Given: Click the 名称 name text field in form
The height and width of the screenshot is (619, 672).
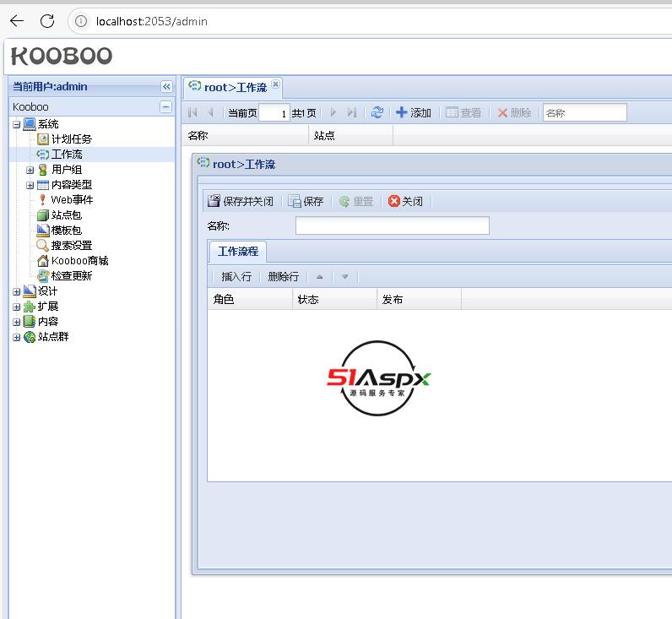Looking at the screenshot, I should [x=393, y=226].
